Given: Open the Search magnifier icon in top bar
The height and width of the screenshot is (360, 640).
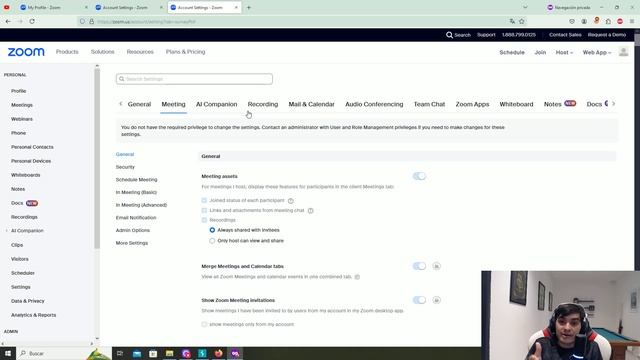Looking at the screenshot, I should point(449,35).
